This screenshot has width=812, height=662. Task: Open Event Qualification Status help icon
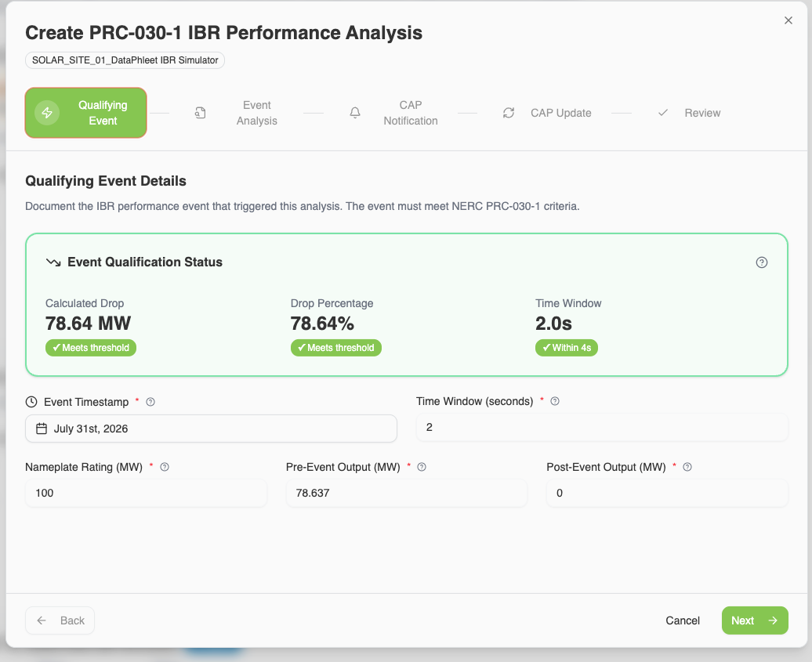point(761,262)
